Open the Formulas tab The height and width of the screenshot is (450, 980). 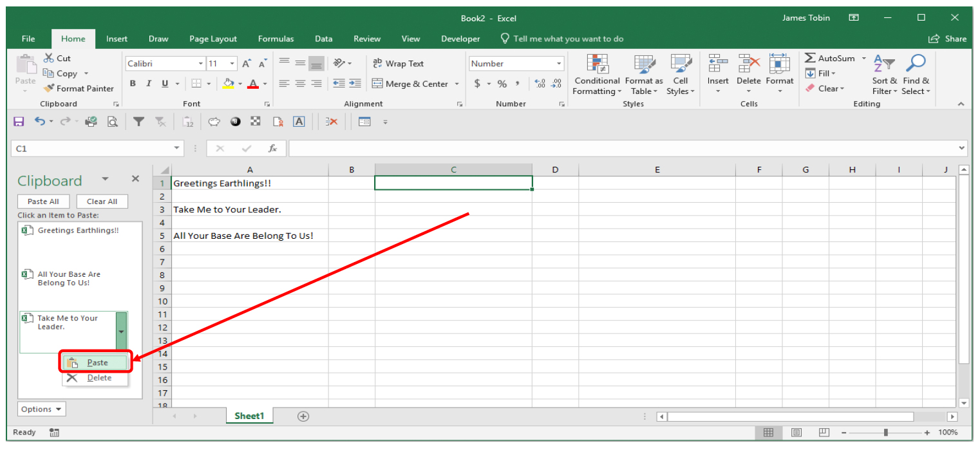(x=276, y=39)
